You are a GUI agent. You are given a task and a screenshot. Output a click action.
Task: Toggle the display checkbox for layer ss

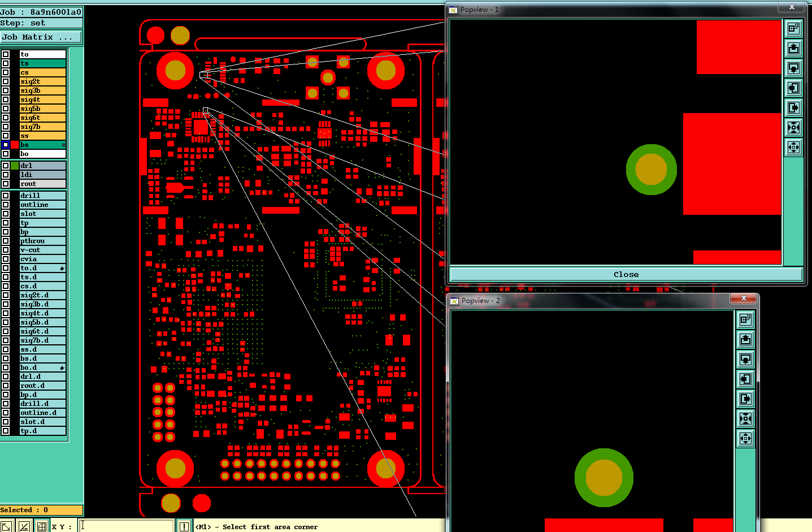(x=6, y=136)
